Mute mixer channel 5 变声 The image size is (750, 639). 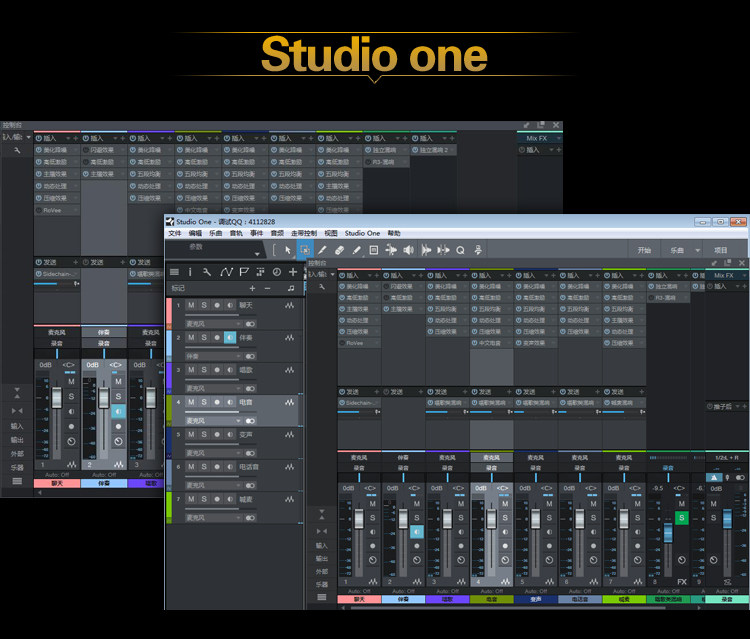click(549, 504)
